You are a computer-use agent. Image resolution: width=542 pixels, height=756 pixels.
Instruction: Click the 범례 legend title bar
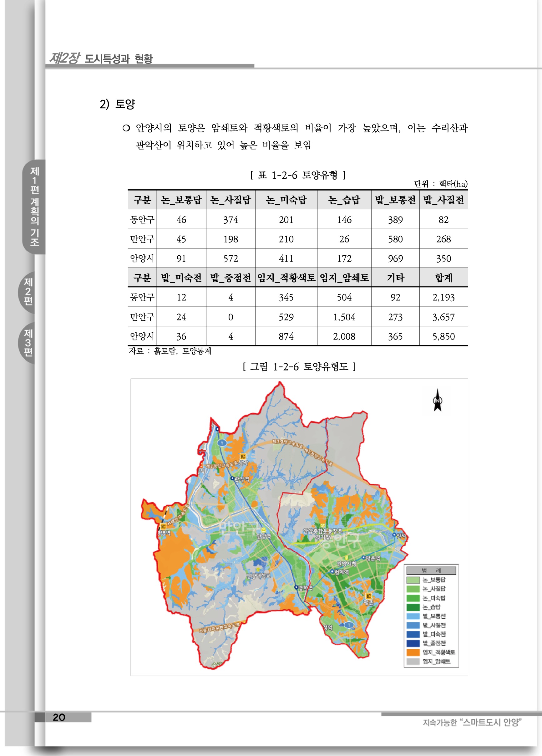point(431,570)
